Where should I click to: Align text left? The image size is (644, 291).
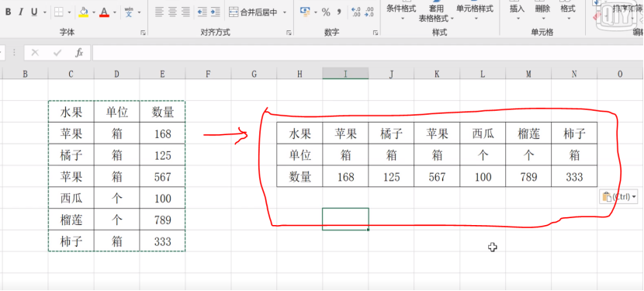pos(159,12)
